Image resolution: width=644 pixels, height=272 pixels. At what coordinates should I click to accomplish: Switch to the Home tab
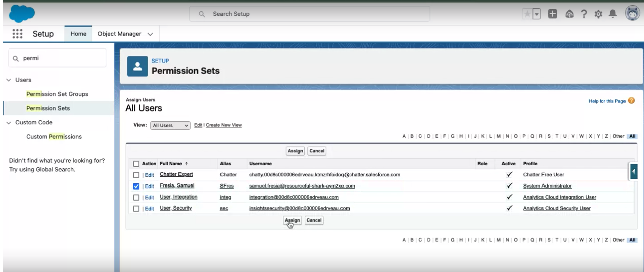click(78, 34)
